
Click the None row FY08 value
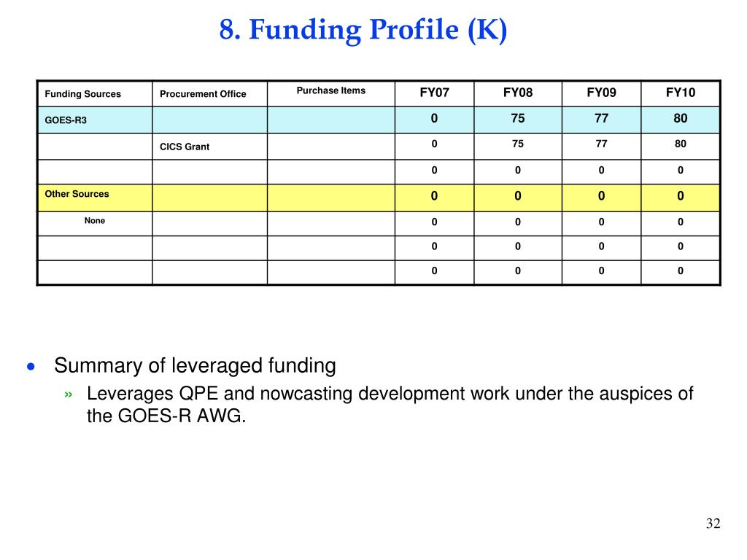click(518, 222)
